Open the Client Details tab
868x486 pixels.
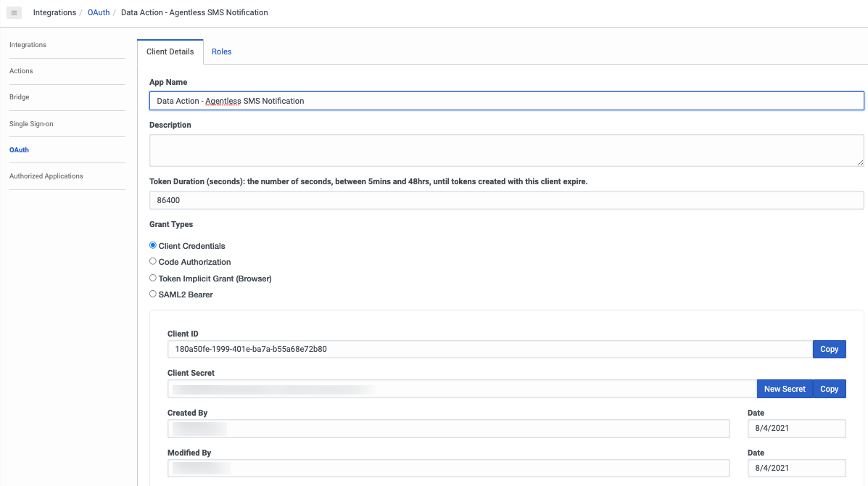pyautogui.click(x=170, y=52)
